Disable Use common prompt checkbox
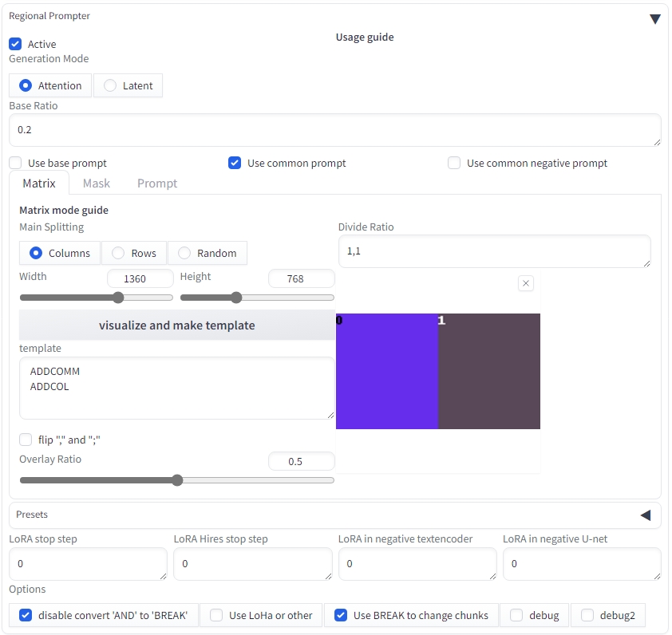672x635 pixels. [235, 164]
